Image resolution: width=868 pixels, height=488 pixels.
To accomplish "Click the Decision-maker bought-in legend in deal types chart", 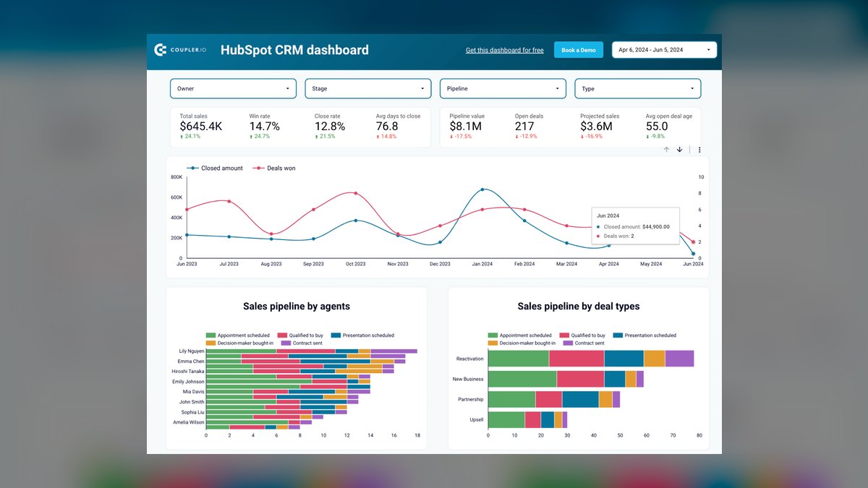I will pos(522,343).
